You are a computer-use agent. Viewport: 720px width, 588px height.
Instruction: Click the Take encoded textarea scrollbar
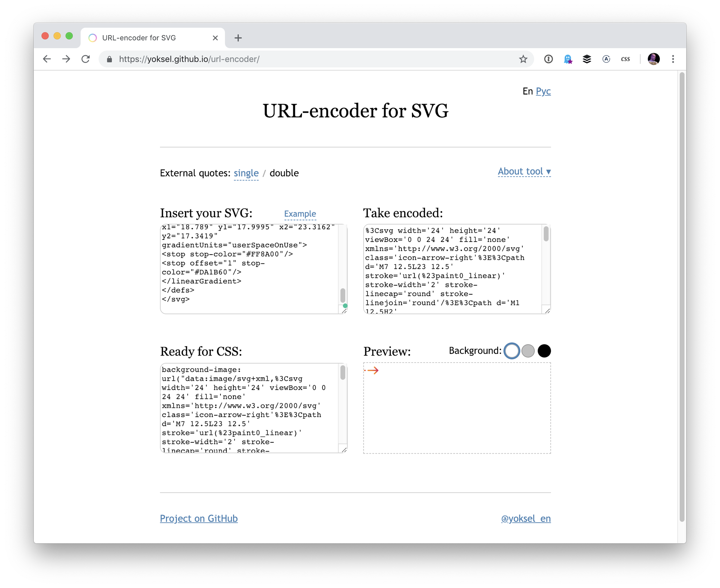[546, 234]
